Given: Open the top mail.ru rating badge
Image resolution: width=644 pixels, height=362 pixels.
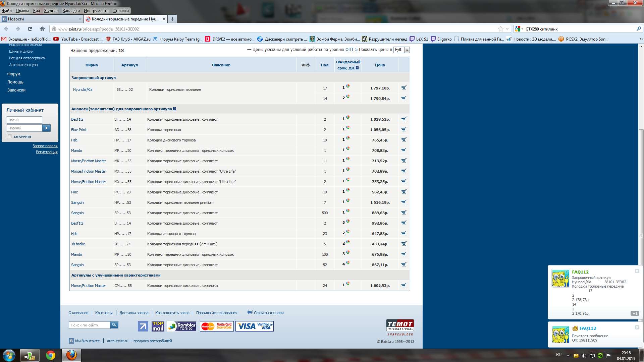Looking at the screenshot, I should pyautogui.click(x=158, y=326).
